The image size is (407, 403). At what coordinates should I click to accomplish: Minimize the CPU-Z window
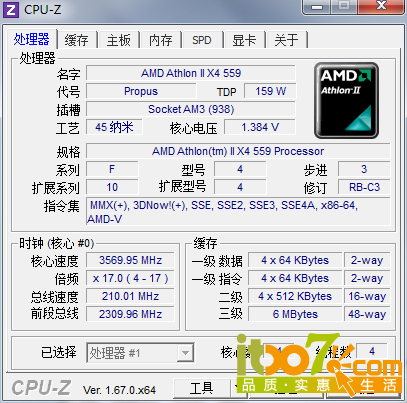(x=317, y=6)
